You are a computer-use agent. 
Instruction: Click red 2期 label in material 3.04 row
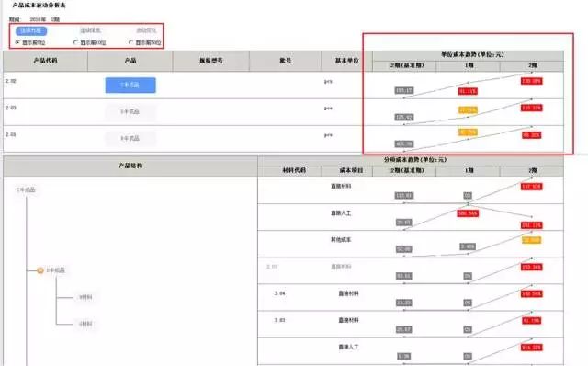click(x=531, y=293)
